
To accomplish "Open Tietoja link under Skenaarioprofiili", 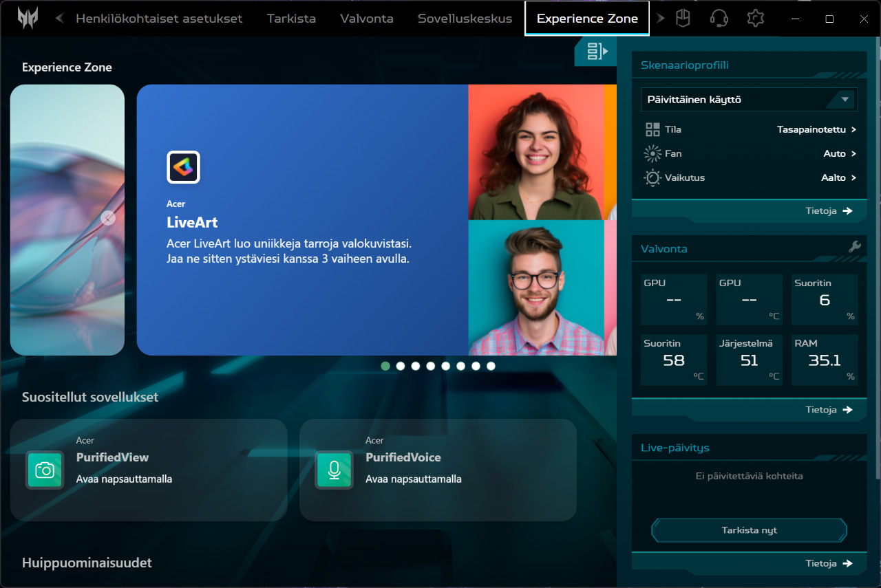I will [x=829, y=211].
